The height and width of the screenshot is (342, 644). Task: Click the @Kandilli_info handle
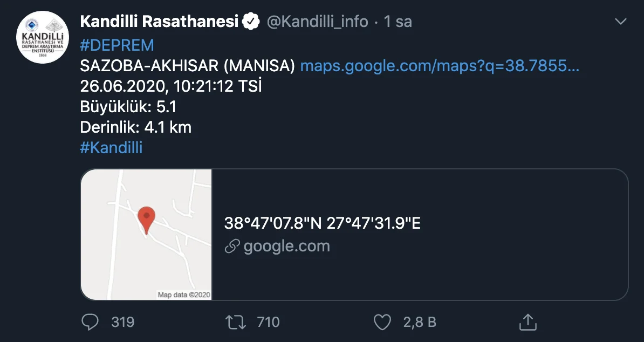pos(318,22)
